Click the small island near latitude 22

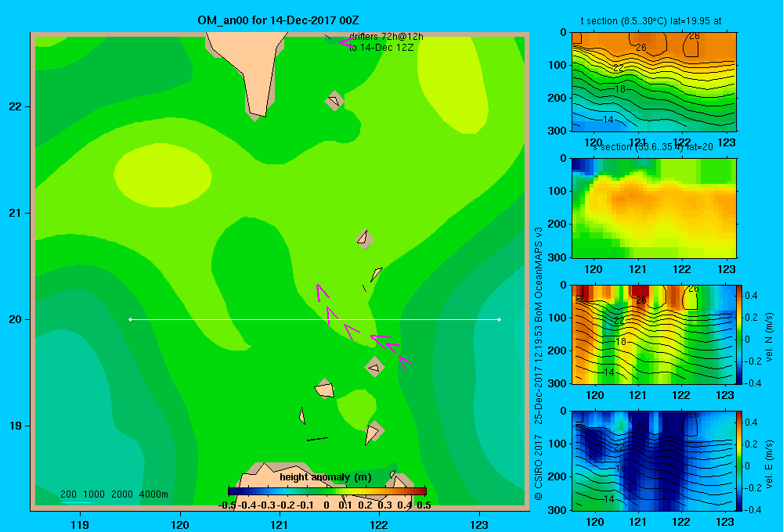[x=334, y=101]
